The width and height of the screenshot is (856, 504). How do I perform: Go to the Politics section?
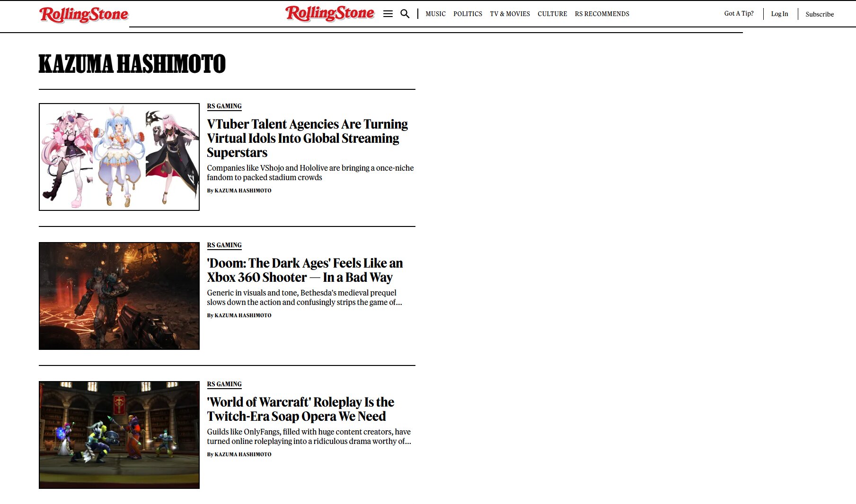tap(468, 14)
